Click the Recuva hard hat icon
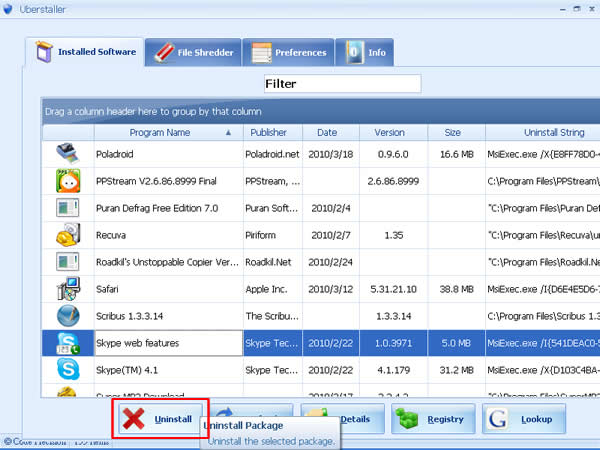Image resolution: width=600 pixels, height=450 pixels. 68,235
